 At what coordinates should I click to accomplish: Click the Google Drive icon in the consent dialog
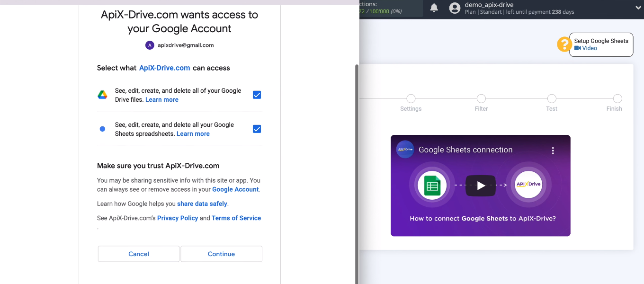click(x=102, y=95)
